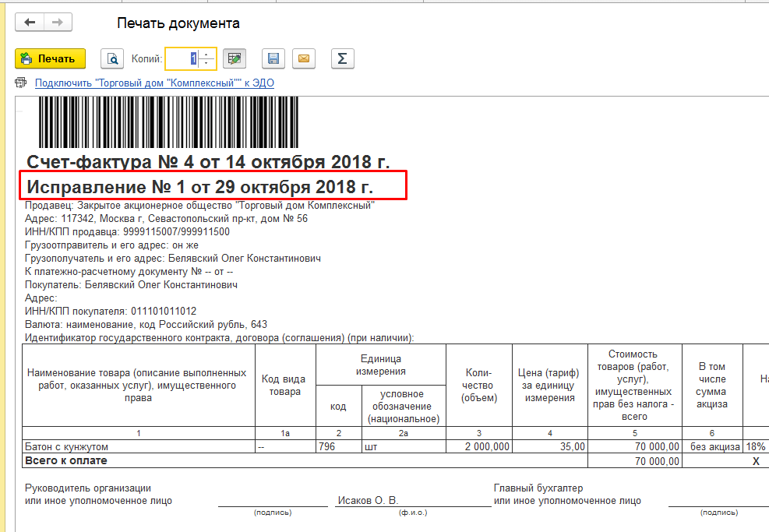Click the Sigma sum icon
Screen dimensions: 769x532
(x=342, y=59)
